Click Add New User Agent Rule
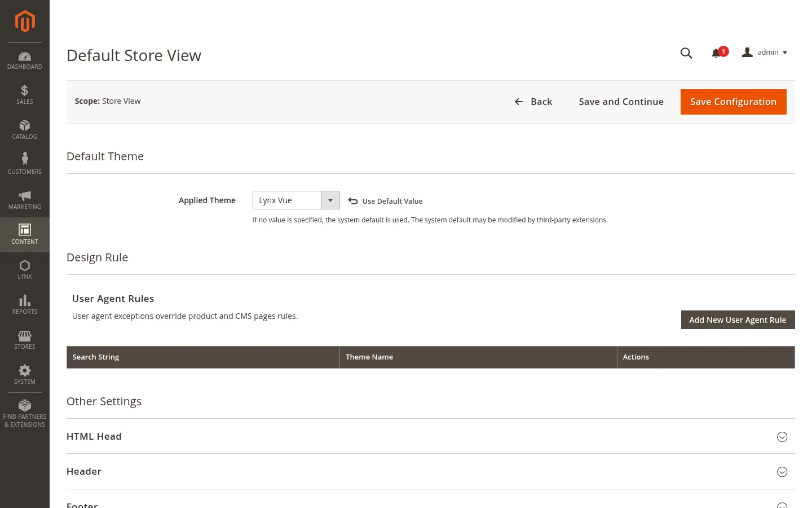This screenshot has height=508, width=812. pyautogui.click(x=738, y=320)
